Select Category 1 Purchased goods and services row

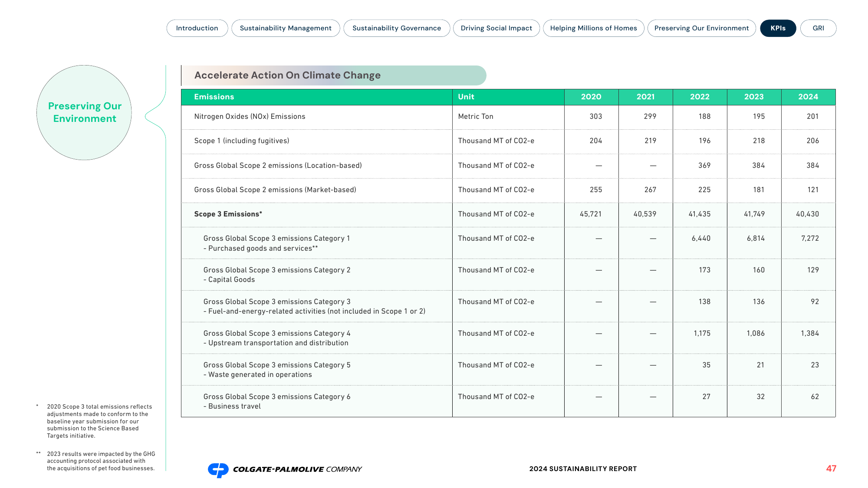tap(508, 243)
